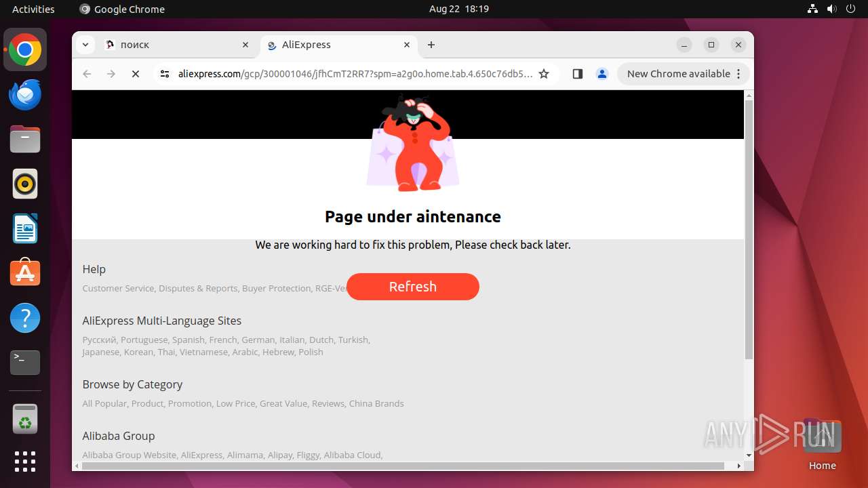The width and height of the screenshot is (868, 488).
Task: Open the Home folder desktop icon
Action: click(822, 444)
